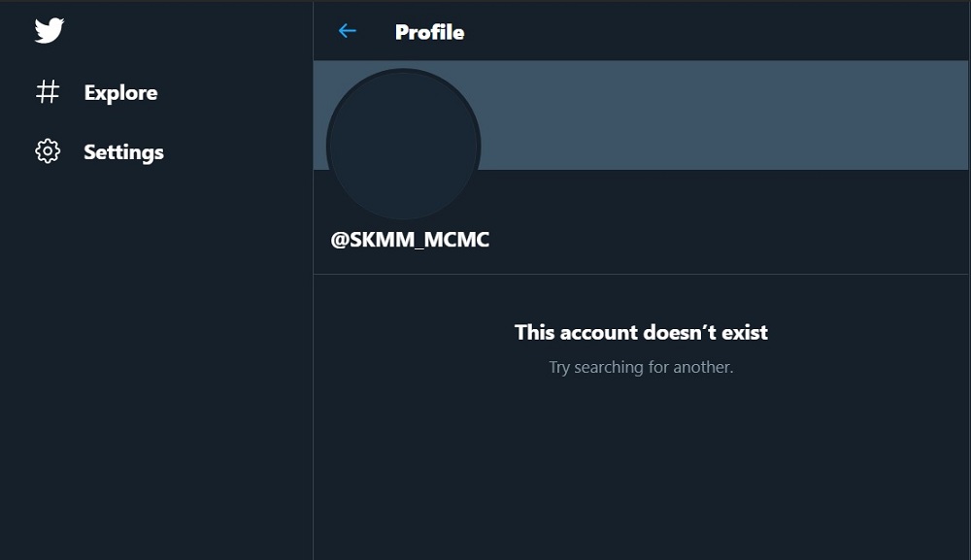This screenshot has width=971, height=560.
Task: Click the Try searching for another text
Action: [x=641, y=367]
